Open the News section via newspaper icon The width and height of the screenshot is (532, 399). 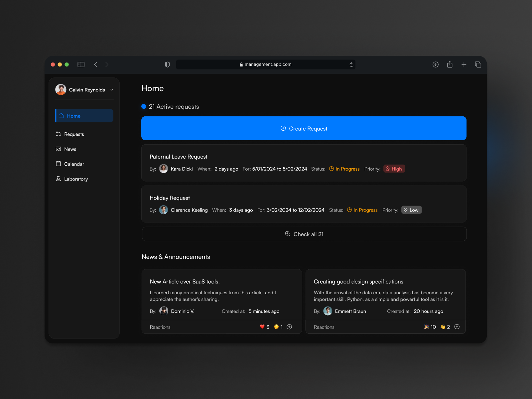59,149
